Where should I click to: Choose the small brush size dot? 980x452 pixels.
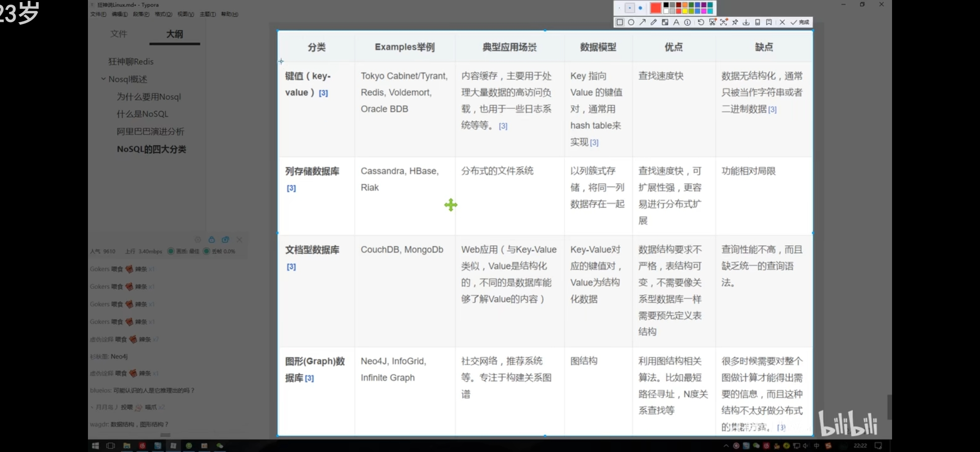tap(619, 8)
